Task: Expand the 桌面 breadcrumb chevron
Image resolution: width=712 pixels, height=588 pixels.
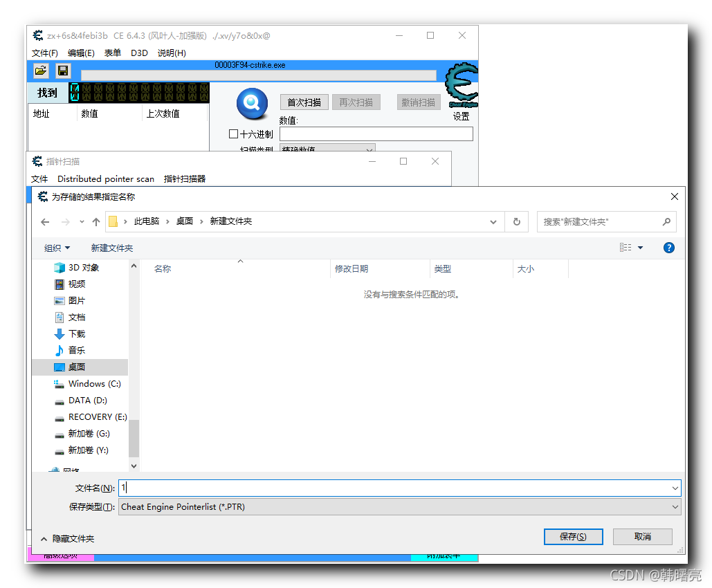Action: [201, 221]
